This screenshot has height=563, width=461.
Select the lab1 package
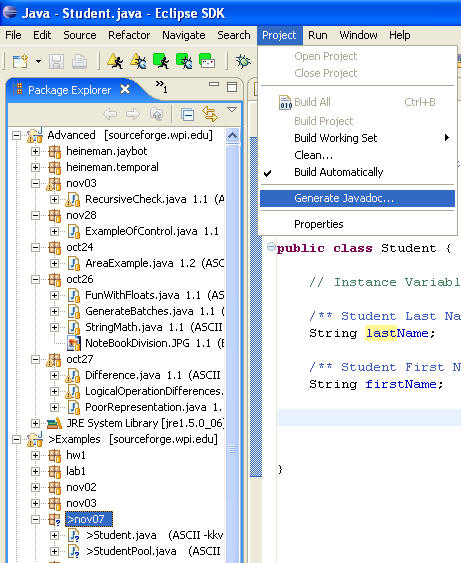coord(76,471)
